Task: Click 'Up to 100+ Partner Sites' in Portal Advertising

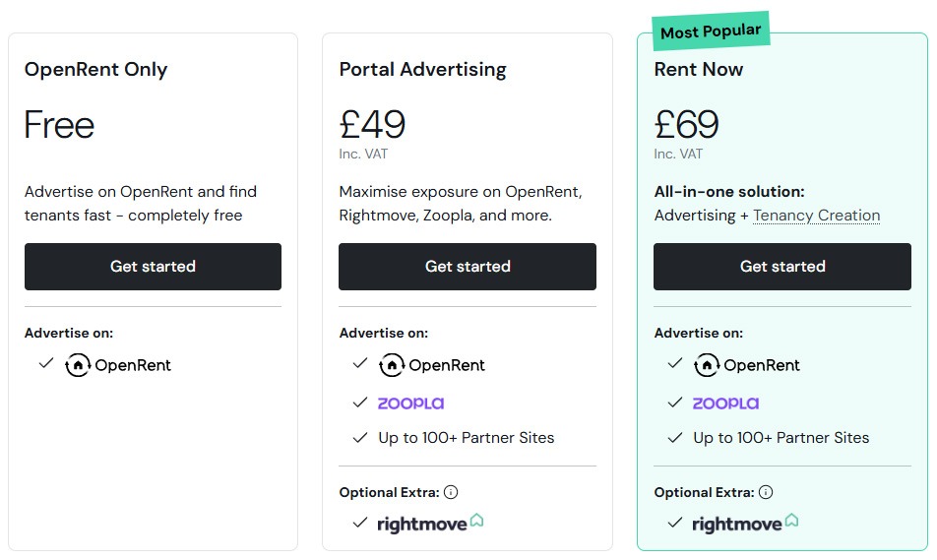Action: [466, 438]
